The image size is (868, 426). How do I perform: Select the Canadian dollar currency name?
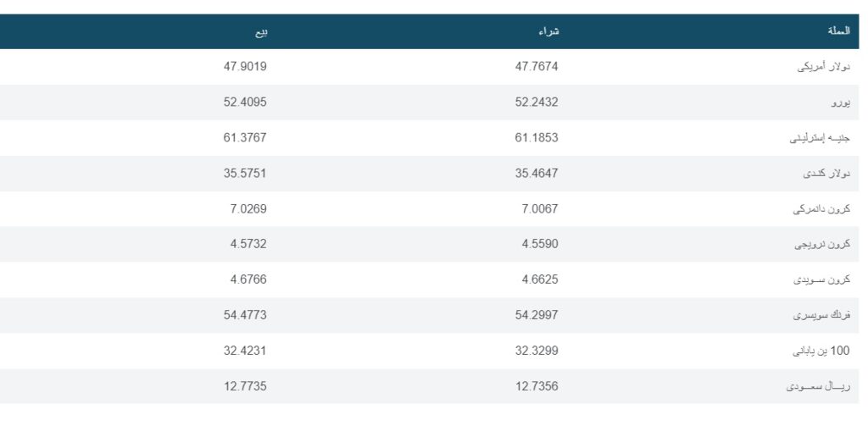pyautogui.click(x=826, y=174)
